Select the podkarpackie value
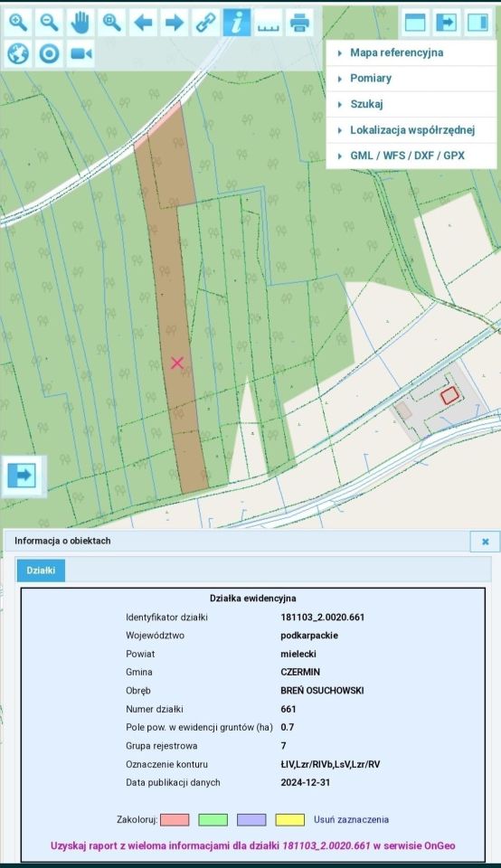This screenshot has height=868, width=501. [309, 636]
